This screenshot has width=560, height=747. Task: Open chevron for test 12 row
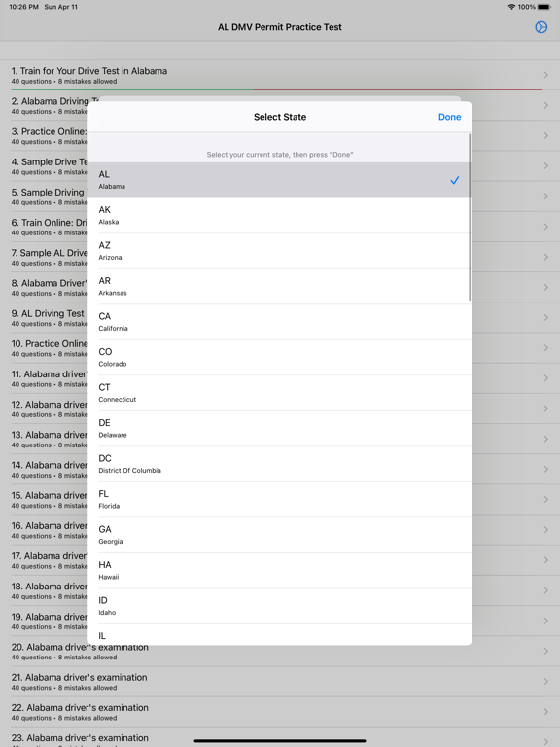pyautogui.click(x=546, y=409)
